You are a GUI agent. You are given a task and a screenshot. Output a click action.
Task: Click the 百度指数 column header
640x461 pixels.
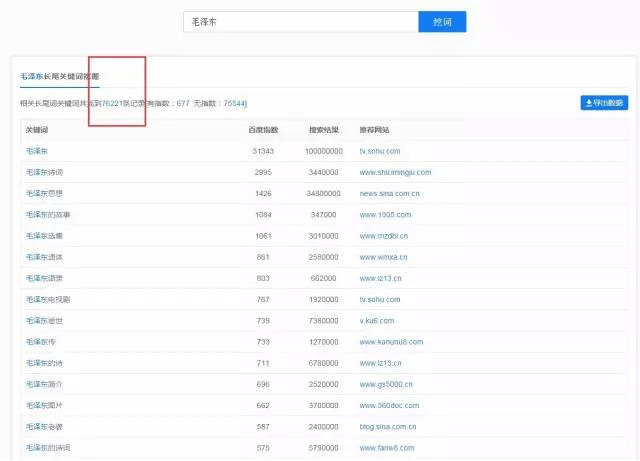(x=263, y=130)
